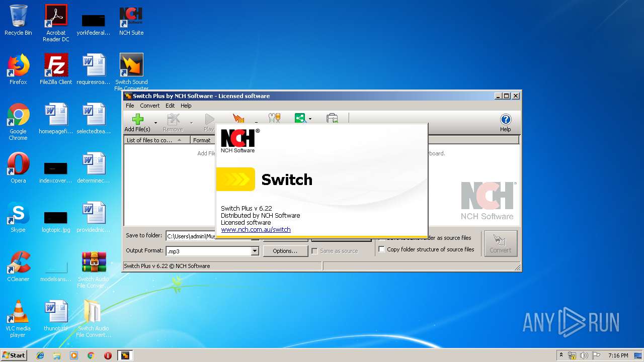Click the NCH Suite toolbox icon in toolbar
644x362 pixels.
coord(332,118)
